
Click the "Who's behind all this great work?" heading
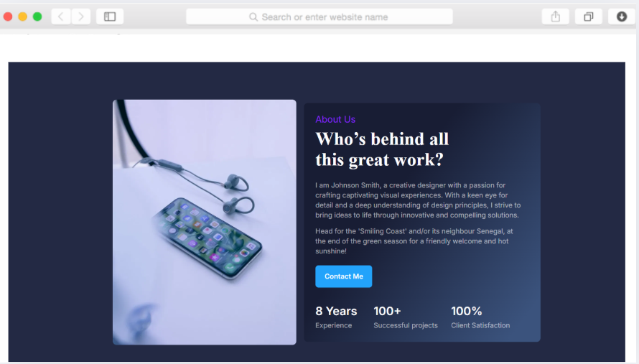pos(382,149)
